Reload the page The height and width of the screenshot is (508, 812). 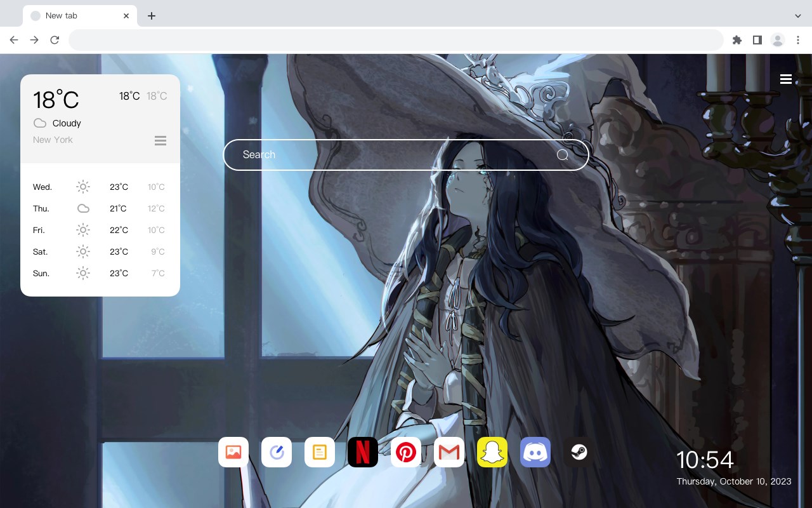click(x=55, y=40)
